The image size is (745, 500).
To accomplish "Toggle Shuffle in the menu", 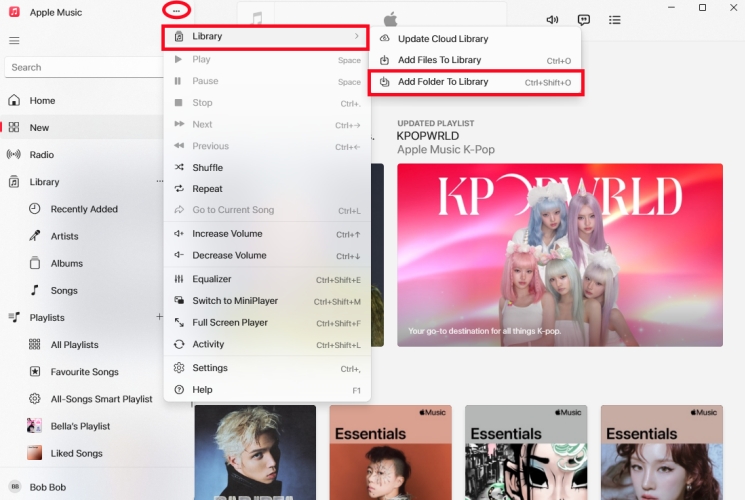I will tap(267, 167).
